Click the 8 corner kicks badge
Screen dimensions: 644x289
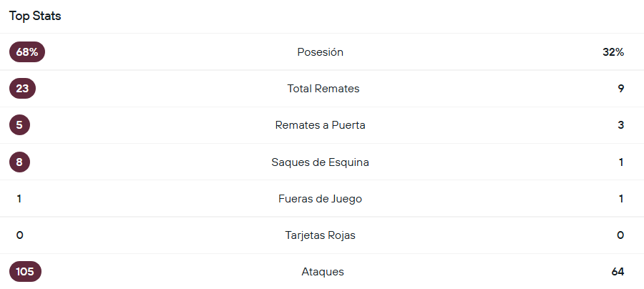pos(19,162)
